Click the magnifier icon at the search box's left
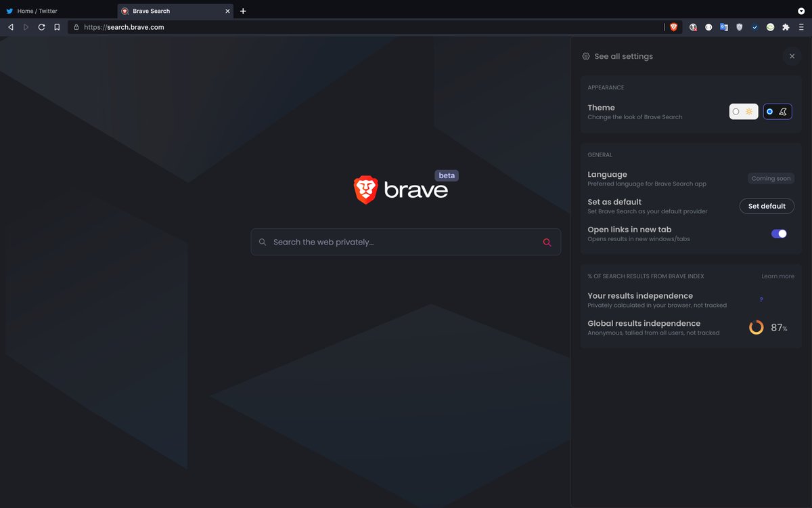 click(263, 242)
